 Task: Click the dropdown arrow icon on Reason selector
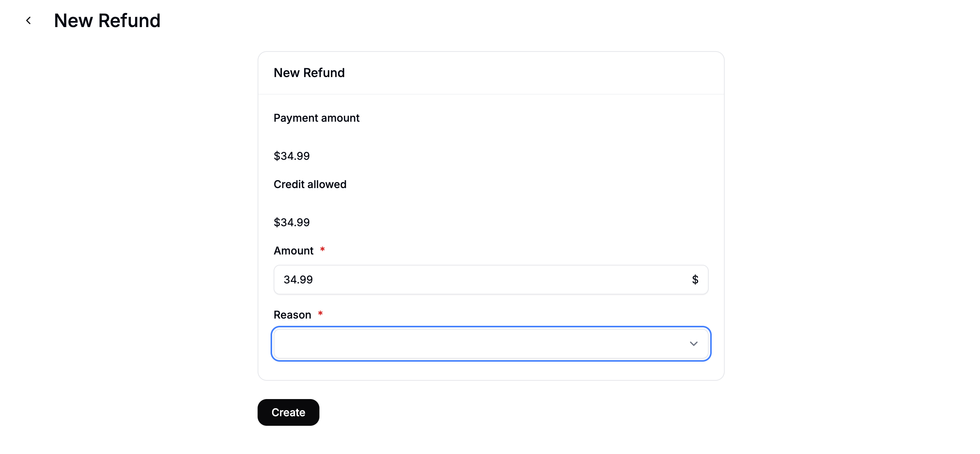[x=693, y=344]
